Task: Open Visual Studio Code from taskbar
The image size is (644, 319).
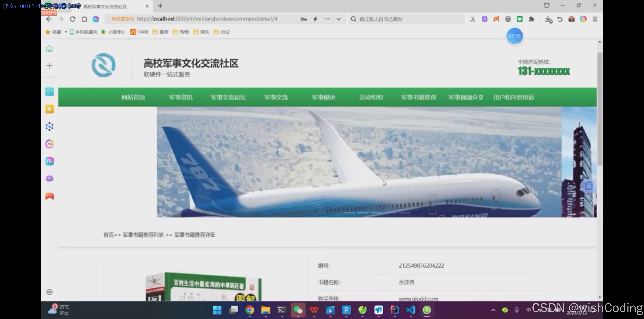Action: 411,310
